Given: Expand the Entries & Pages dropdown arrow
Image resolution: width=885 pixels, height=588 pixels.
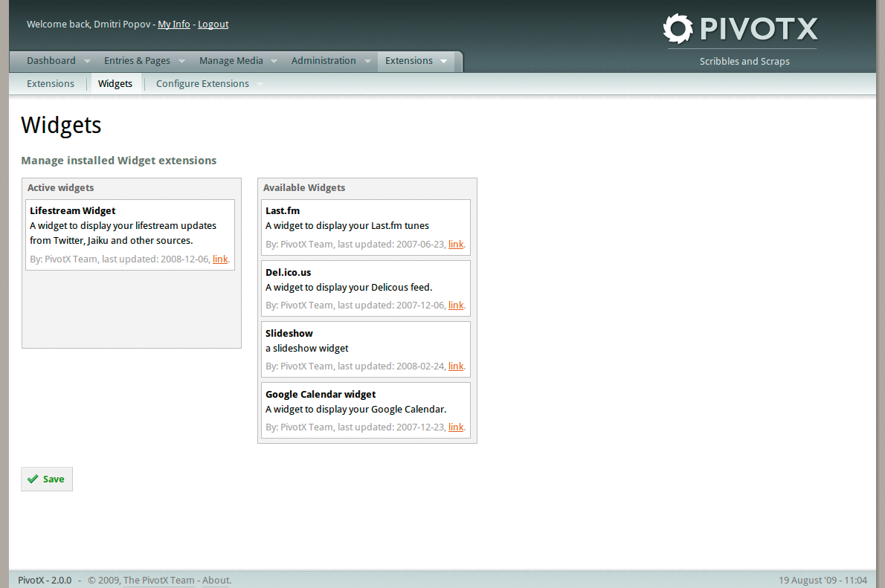Looking at the screenshot, I should click(181, 61).
